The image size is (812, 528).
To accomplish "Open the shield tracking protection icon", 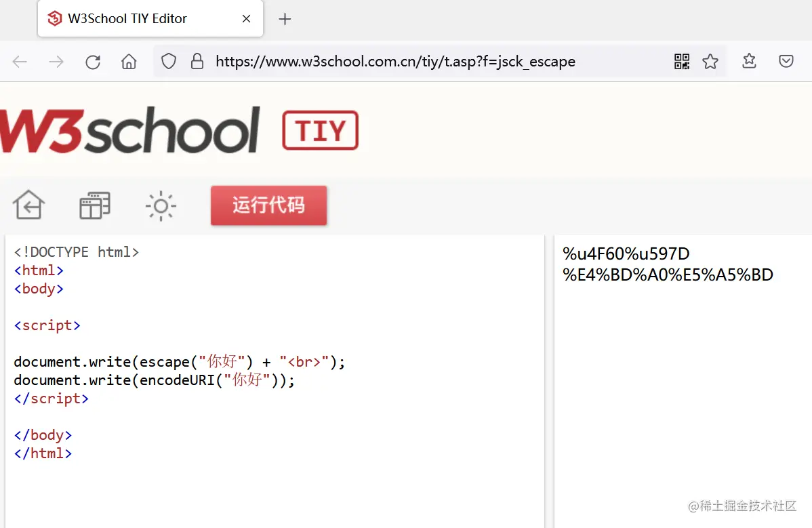I will pos(168,61).
